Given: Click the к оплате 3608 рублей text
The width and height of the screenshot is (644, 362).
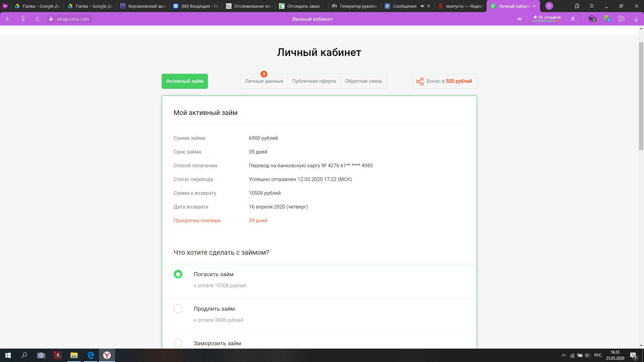Looking at the screenshot, I should (218, 320).
